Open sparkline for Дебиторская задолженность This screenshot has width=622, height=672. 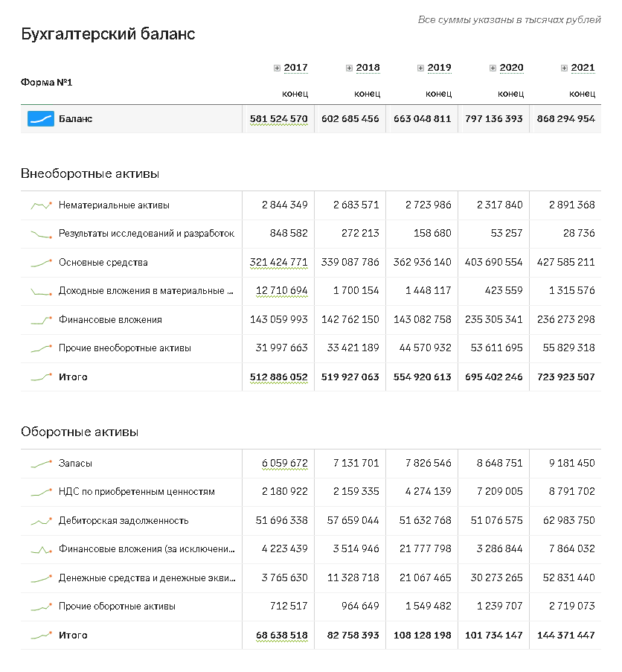(x=41, y=521)
